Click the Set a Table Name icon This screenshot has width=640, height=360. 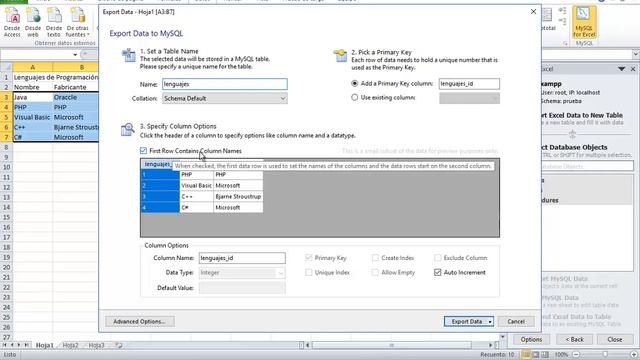129,55
